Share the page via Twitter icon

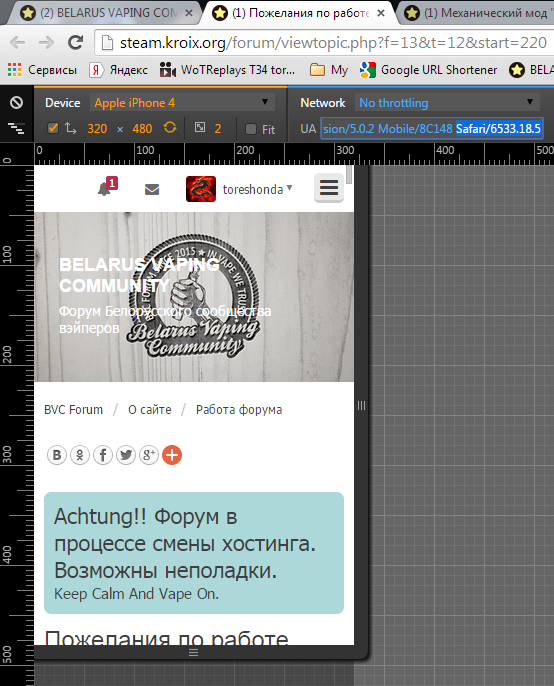click(x=126, y=455)
